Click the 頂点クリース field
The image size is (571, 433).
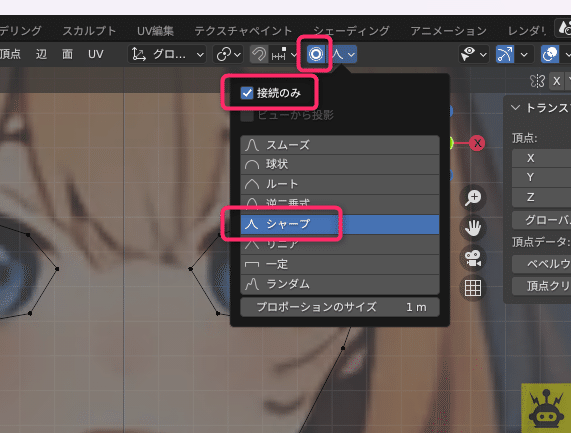click(542, 286)
